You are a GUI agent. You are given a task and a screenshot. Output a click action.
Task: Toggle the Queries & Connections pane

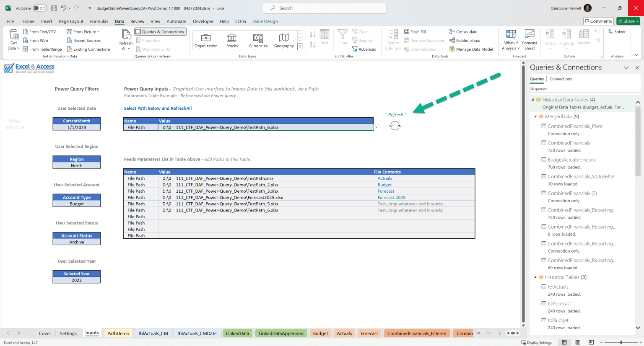point(160,31)
